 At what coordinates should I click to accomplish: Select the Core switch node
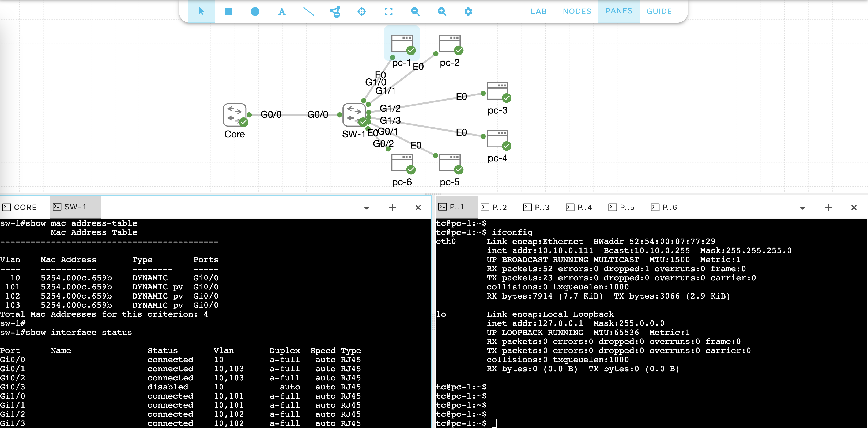click(235, 115)
